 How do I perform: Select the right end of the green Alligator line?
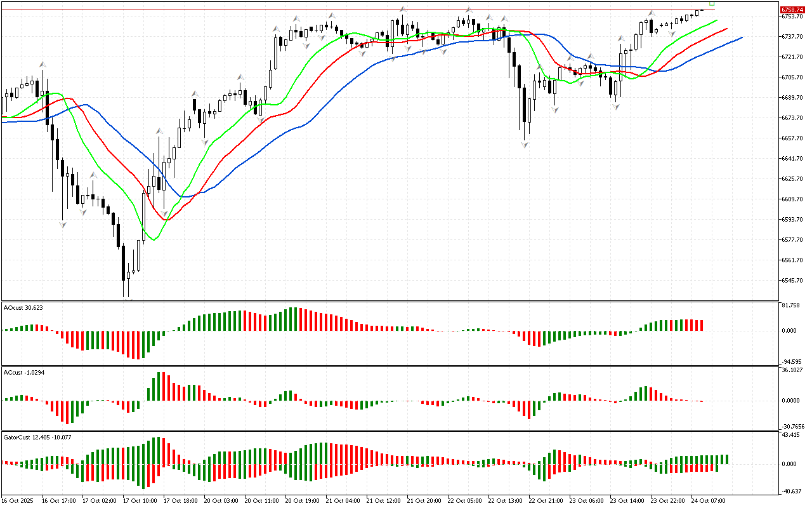pos(716,20)
